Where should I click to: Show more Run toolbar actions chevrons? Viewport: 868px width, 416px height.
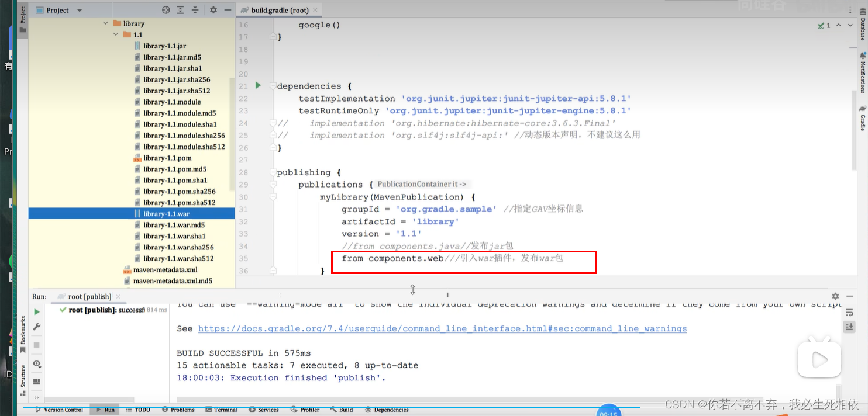[36, 397]
